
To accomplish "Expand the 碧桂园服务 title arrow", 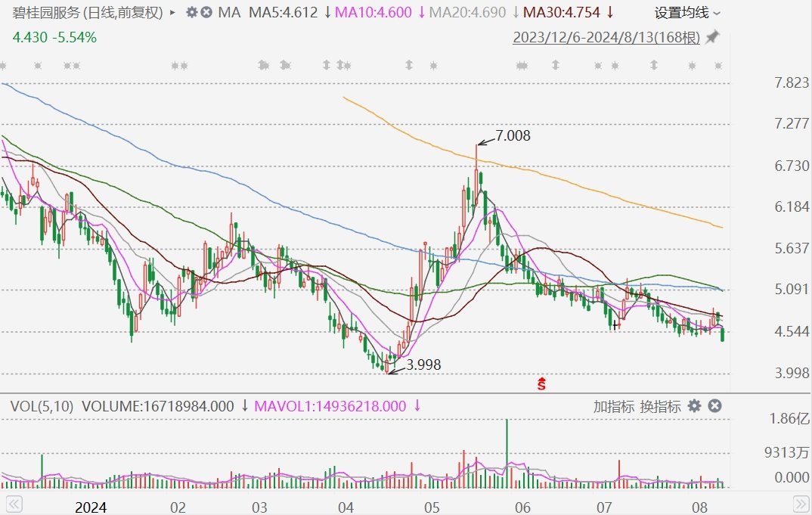I will point(173,12).
